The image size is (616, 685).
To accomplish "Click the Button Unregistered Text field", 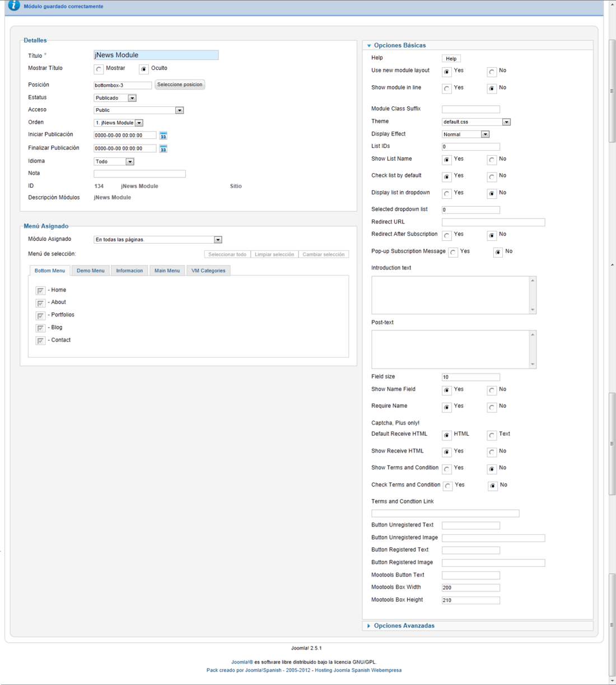I will [x=471, y=525].
